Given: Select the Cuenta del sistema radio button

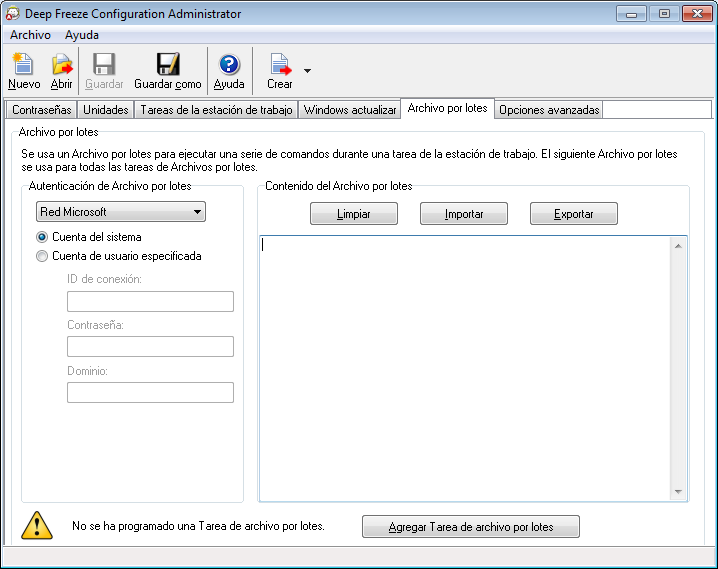Looking at the screenshot, I should (x=42, y=237).
